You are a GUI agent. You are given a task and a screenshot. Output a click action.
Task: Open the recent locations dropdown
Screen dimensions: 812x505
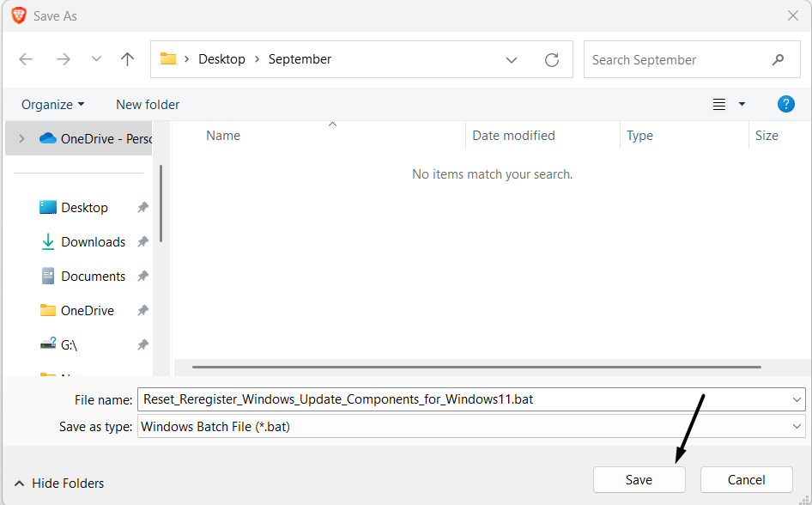[x=96, y=59]
